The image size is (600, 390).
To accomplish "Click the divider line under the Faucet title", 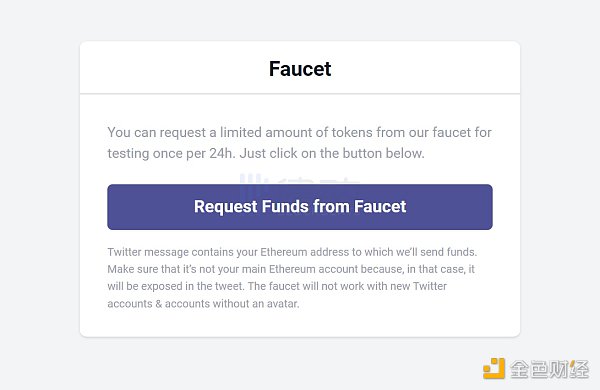I will [x=300, y=93].
